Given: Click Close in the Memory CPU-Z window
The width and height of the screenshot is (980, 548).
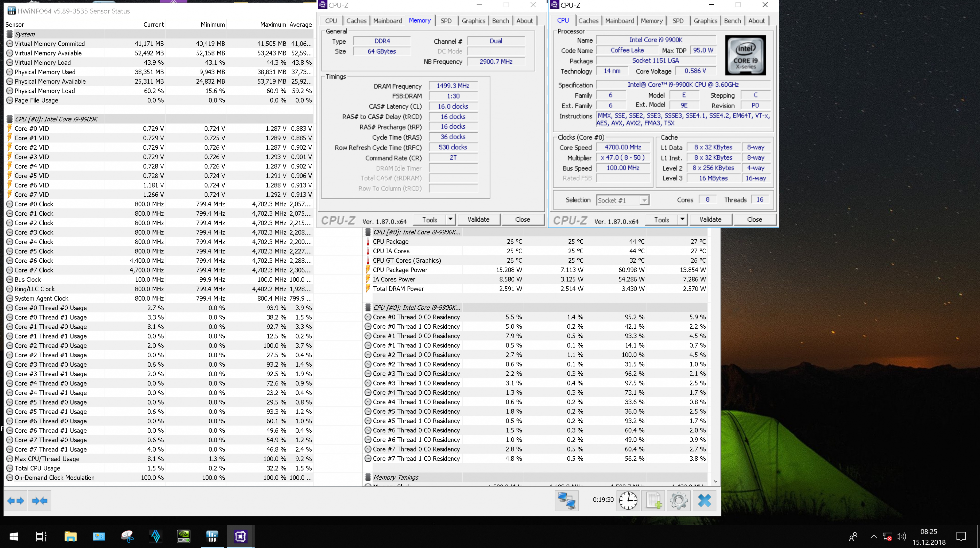Looking at the screenshot, I should 523,219.
